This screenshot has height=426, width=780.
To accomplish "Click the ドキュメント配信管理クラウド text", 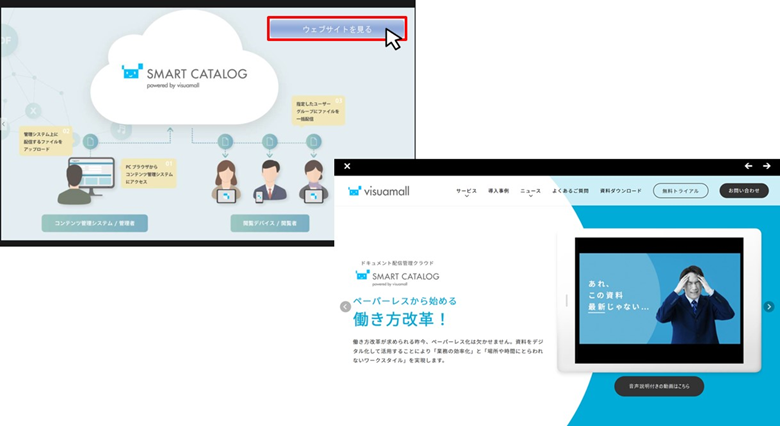I will [397, 262].
